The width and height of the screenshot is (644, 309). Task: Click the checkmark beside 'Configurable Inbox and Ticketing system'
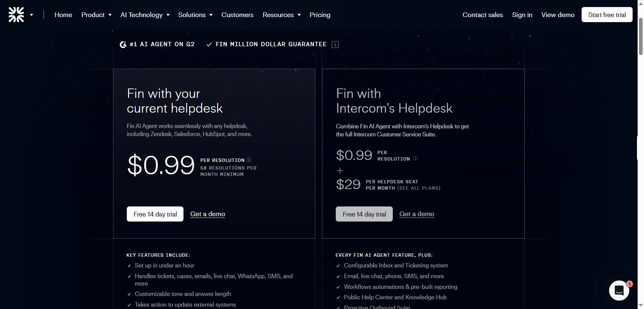338,266
